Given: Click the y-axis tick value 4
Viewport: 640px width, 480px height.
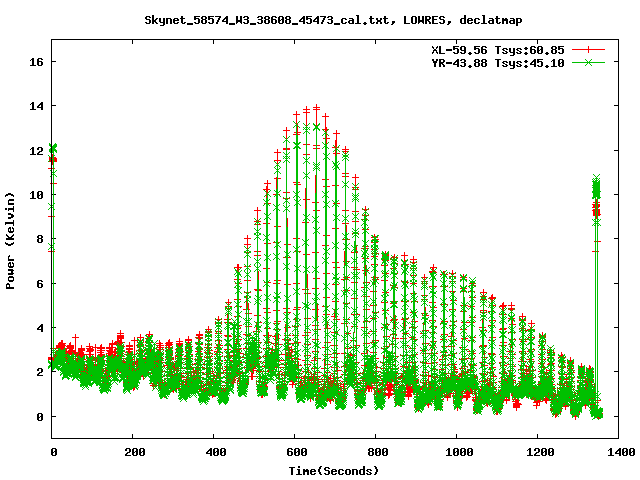Looking at the screenshot, I should click(x=40, y=328).
